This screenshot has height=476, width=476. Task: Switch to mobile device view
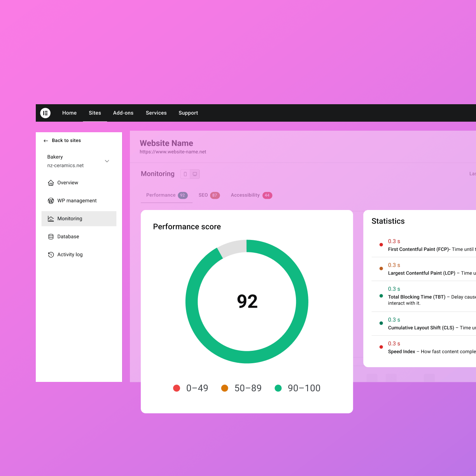(185, 174)
